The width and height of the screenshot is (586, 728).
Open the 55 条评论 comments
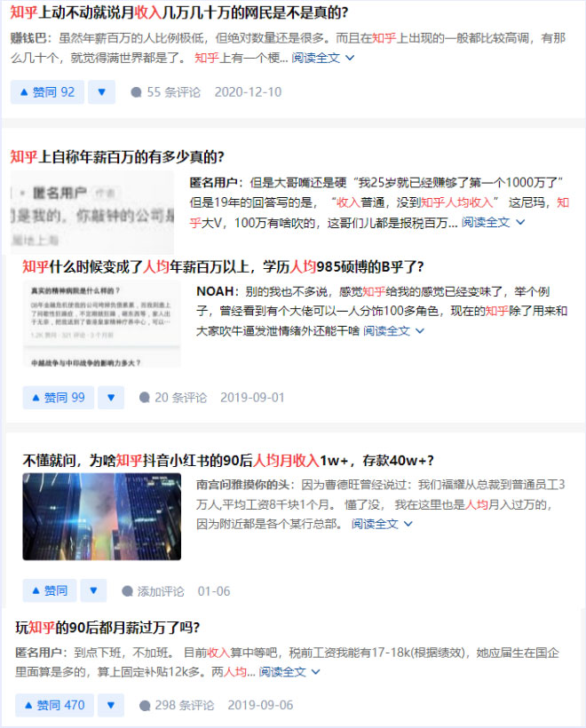(165, 91)
